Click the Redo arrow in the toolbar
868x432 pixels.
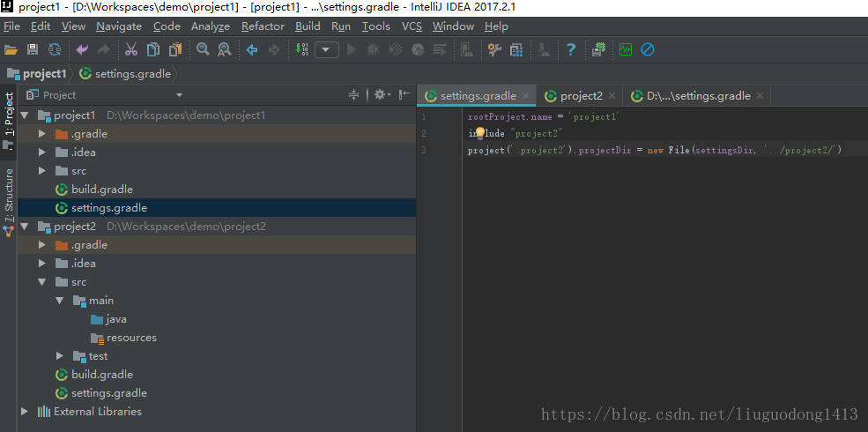[103, 50]
